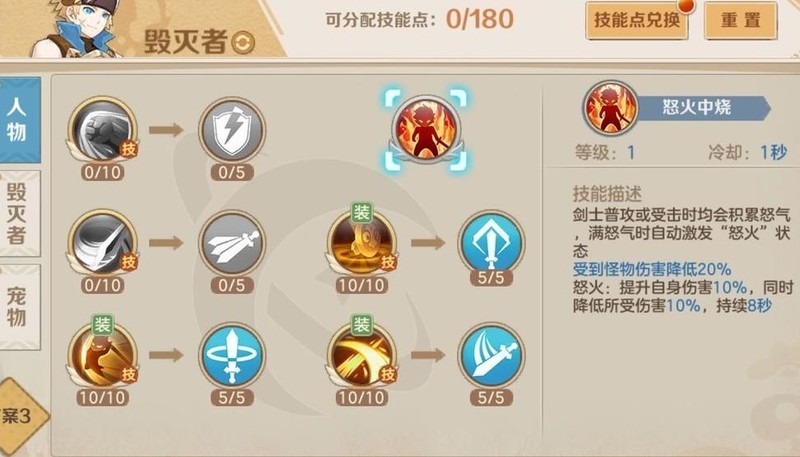Click the 技能点兑换 button
Image resolution: width=800 pixels, height=457 pixels.
click(x=637, y=20)
